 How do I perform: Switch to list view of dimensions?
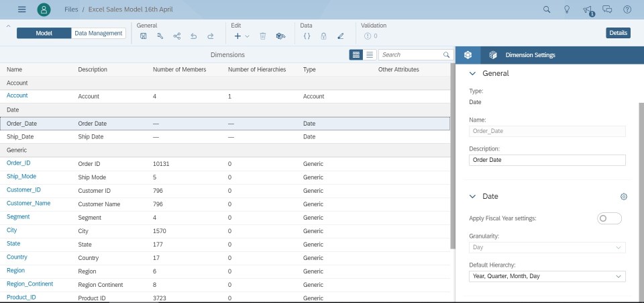point(369,54)
